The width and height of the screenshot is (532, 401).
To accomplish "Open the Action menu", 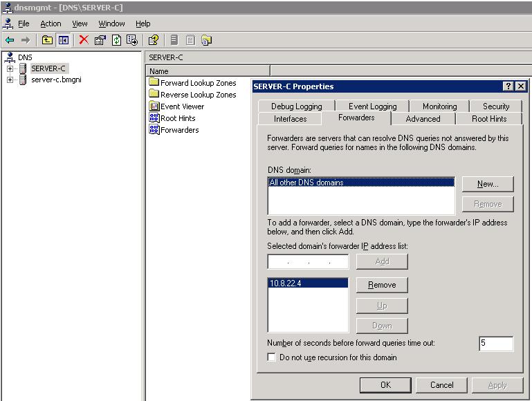I will pos(51,24).
